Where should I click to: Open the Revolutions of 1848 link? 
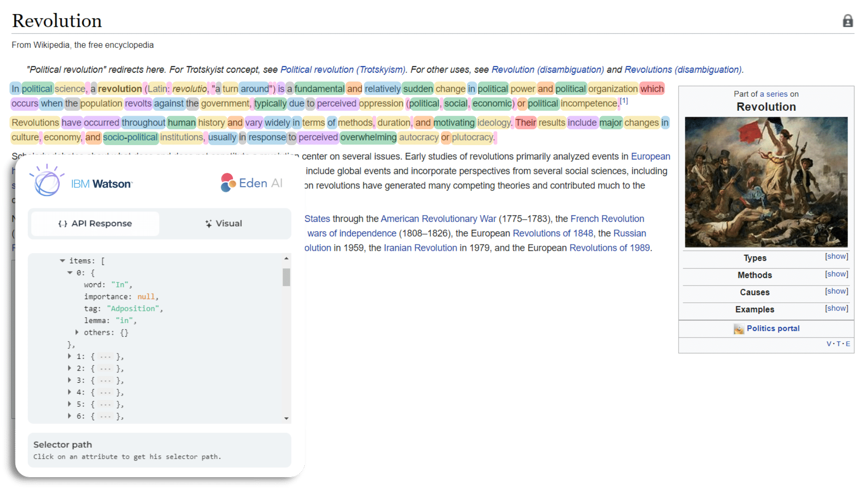(x=553, y=233)
